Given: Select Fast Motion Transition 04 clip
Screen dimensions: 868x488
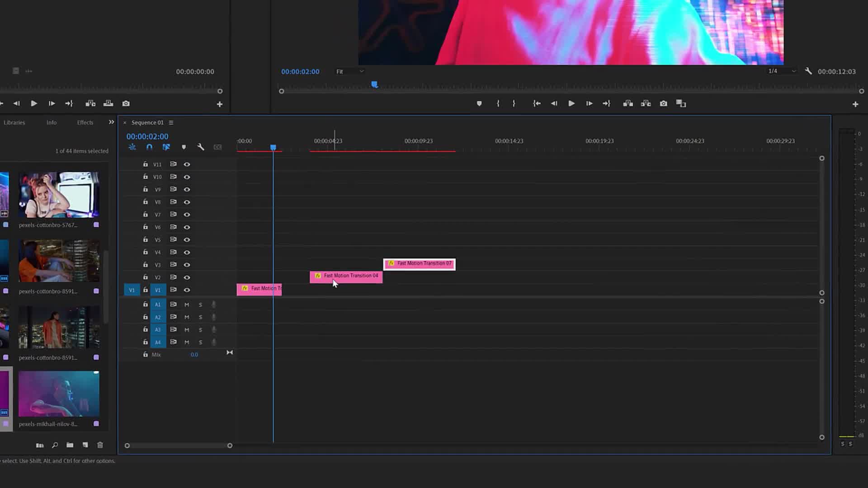Looking at the screenshot, I should click(346, 277).
